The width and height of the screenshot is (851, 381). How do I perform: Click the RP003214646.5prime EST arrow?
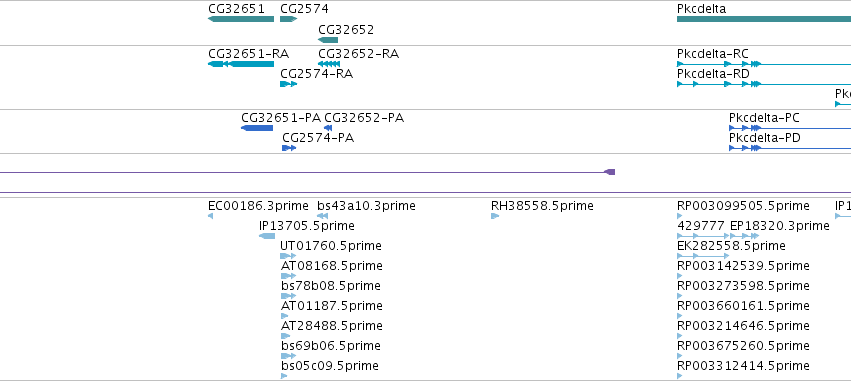pyautogui.click(x=679, y=336)
